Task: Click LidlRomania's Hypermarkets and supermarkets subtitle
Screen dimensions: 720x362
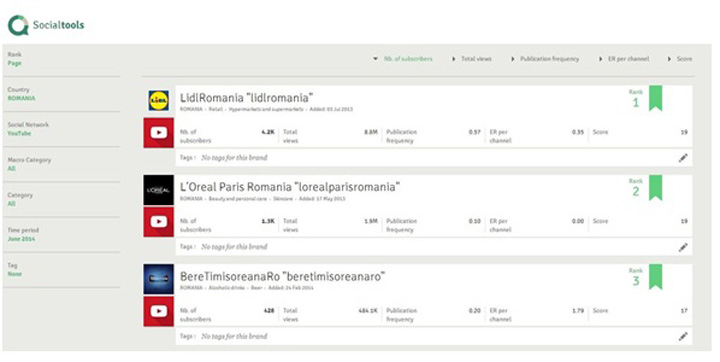Action: 266,109
